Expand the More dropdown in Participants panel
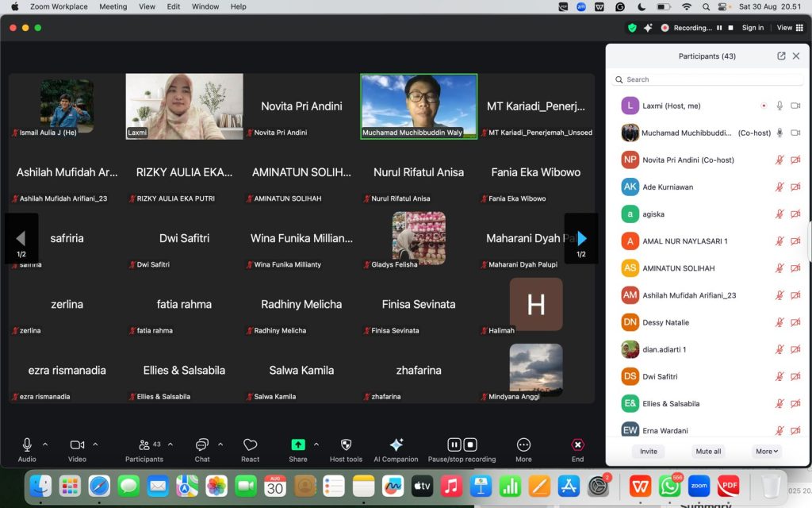The height and width of the screenshot is (508, 812). (767, 451)
